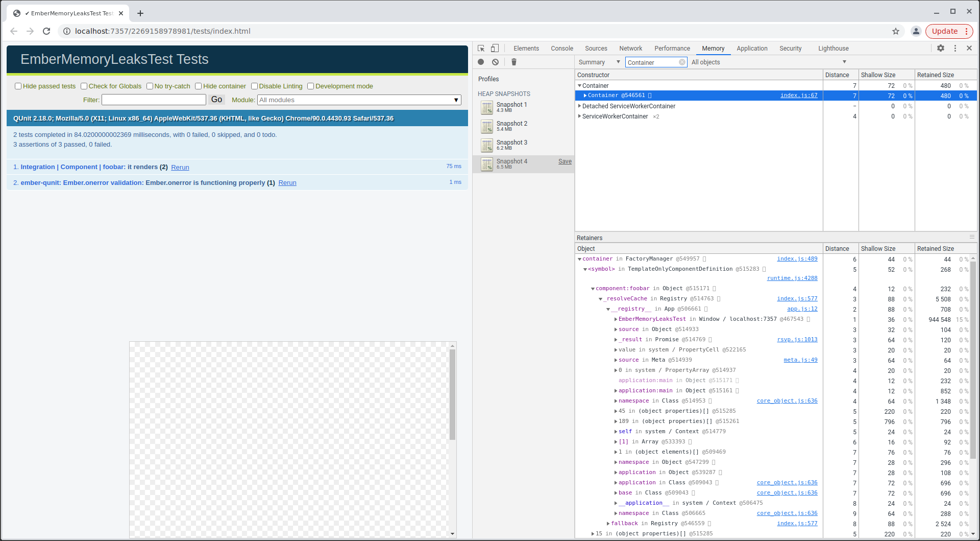Collapse the component:foobar retainer row

coord(593,289)
